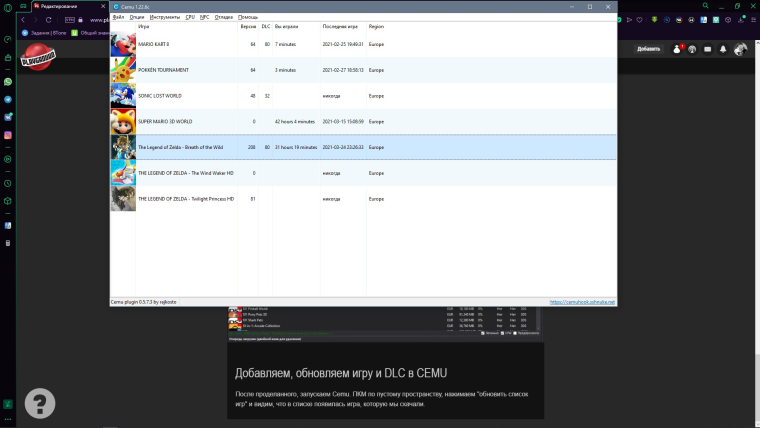Select the Wind Waker HD game icon

(123, 173)
